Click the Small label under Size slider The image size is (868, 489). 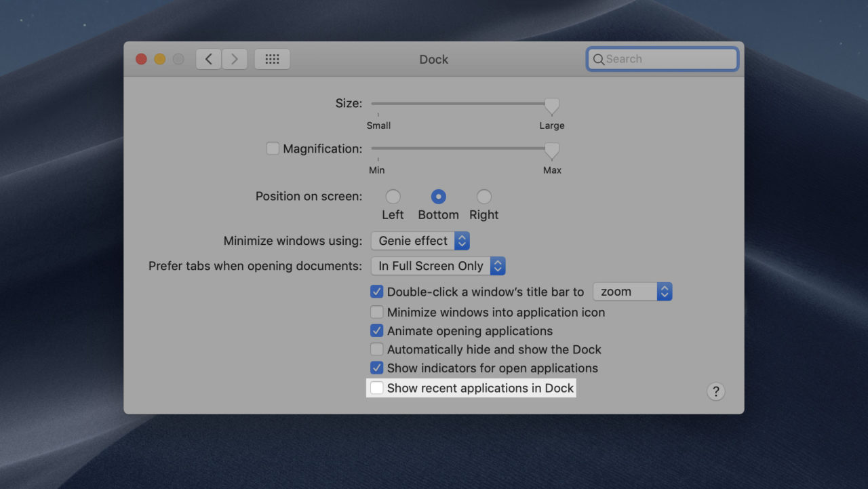click(x=378, y=125)
